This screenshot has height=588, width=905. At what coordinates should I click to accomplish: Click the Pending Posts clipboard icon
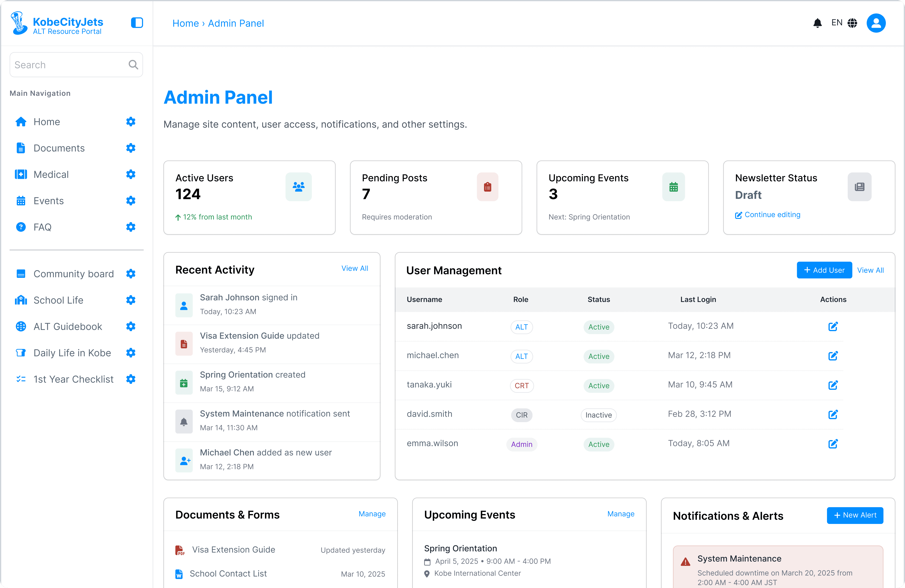(x=487, y=187)
